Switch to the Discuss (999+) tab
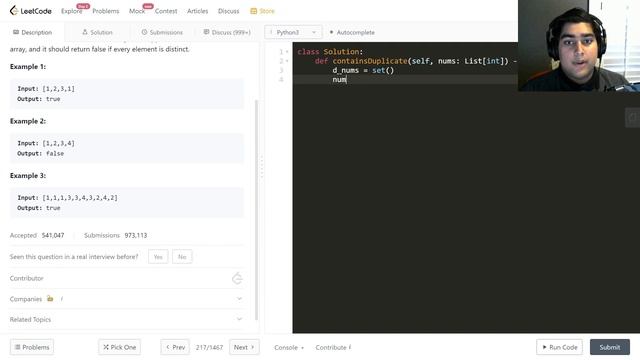 point(227,32)
